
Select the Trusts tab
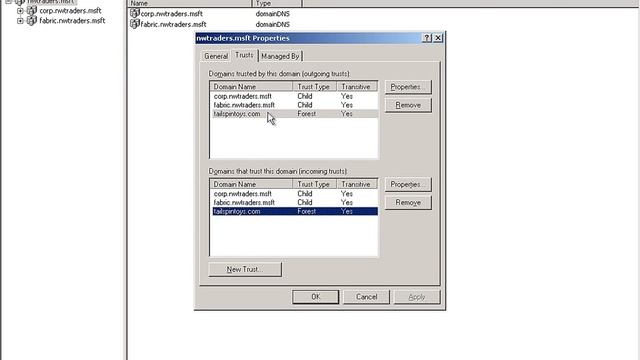pos(244,55)
